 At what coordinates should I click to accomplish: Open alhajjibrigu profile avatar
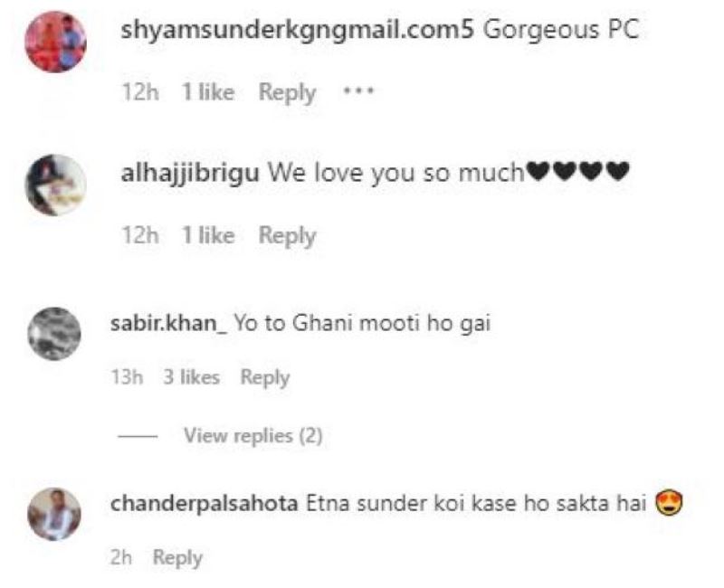click(55, 185)
